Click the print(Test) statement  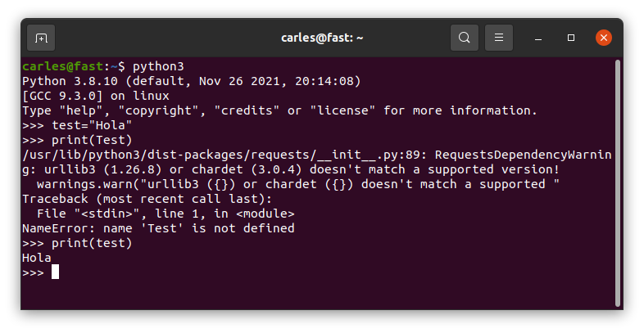(92, 140)
